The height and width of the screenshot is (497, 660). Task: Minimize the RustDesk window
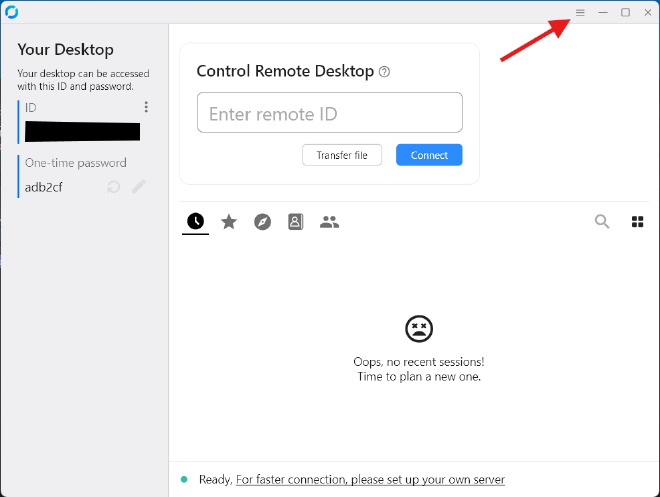coord(603,12)
